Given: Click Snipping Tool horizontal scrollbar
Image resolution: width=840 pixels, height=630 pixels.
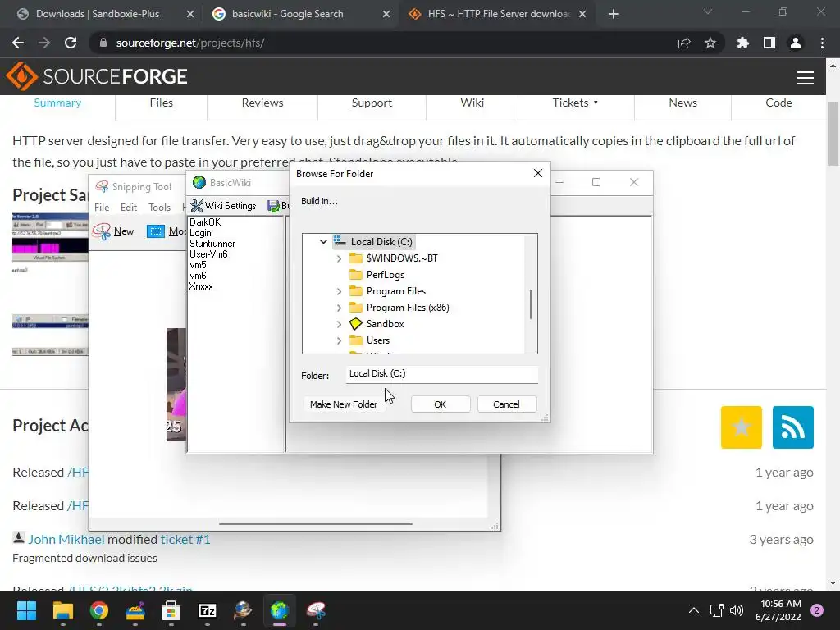Looking at the screenshot, I should click(316, 524).
